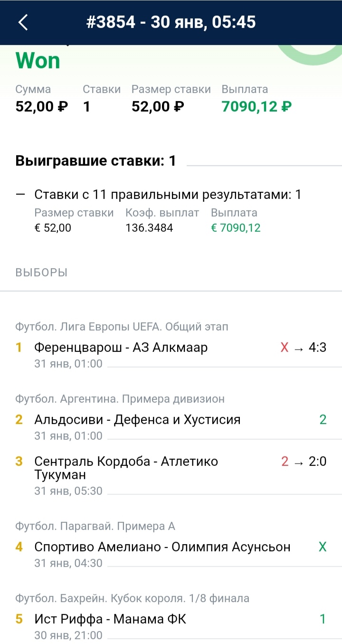Click the Парагвай Примера А league header
The height and width of the screenshot is (644, 342).
(95, 526)
